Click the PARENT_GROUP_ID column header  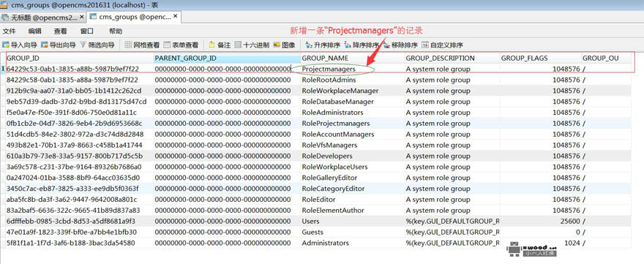click(227, 59)
